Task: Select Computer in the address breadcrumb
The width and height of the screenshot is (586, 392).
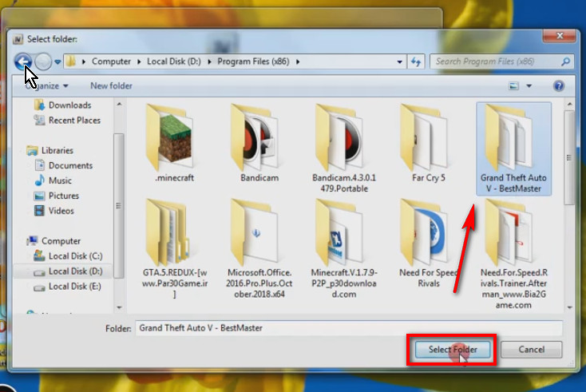Action: [111, 61]
